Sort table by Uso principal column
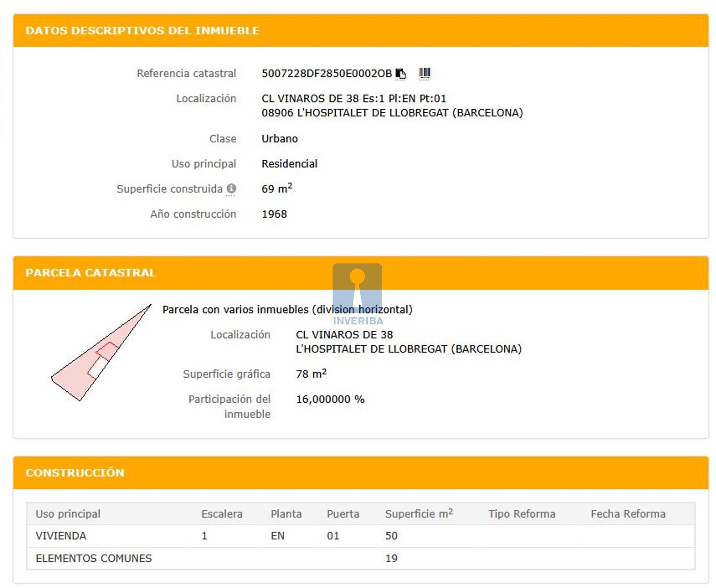This screenshot has width=716, height=588. [x=68, y=514]
